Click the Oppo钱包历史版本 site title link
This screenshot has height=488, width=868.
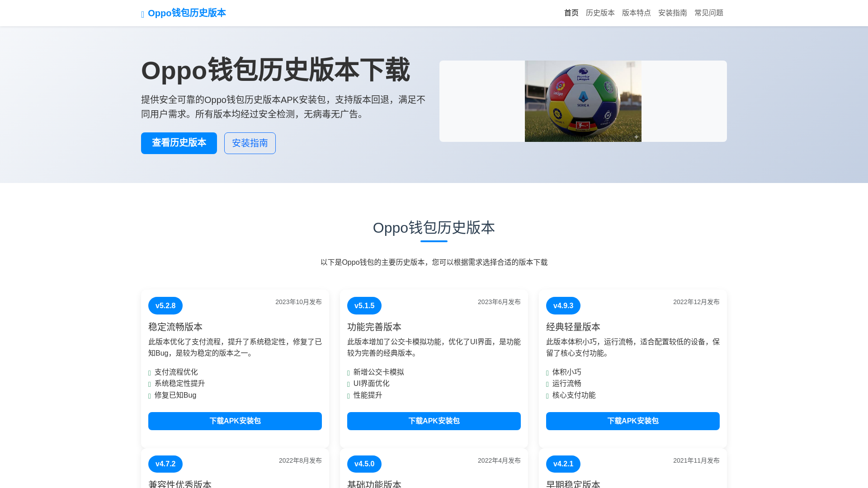pos(186,13)
